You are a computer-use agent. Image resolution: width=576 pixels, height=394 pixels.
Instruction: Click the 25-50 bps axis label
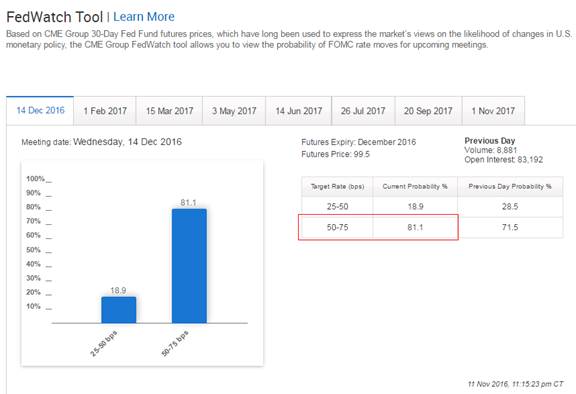pyautogui.click(x=103, y=344)
